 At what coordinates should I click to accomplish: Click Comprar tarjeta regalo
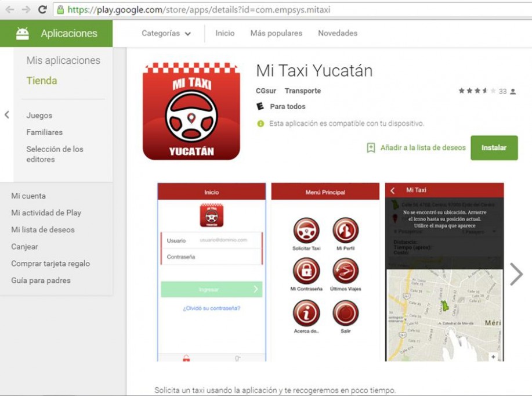coord(50,264)
